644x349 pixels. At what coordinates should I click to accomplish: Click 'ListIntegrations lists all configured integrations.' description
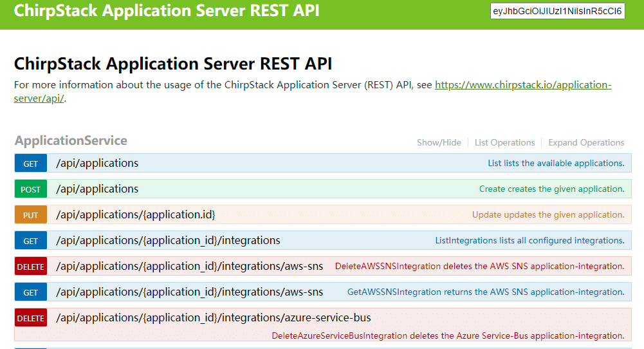[530, 240]
